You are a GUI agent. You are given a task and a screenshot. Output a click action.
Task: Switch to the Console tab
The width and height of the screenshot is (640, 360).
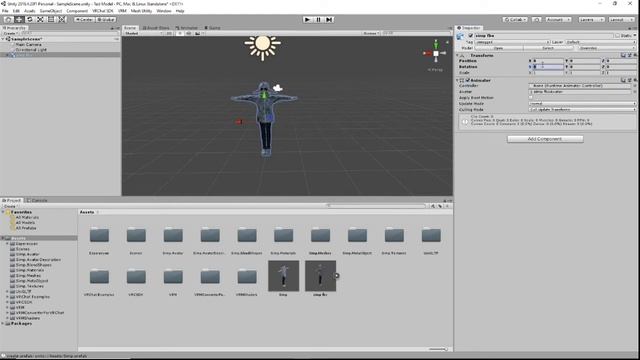(x=37, y=200)
